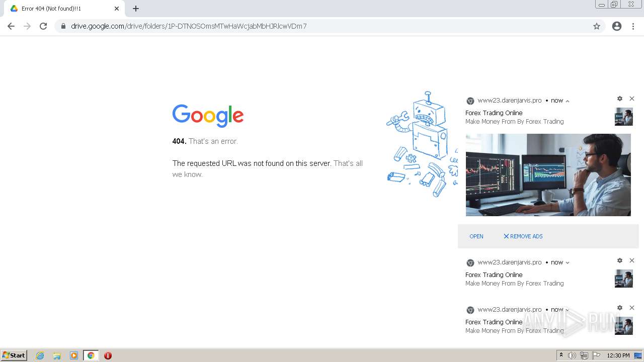Open the Action Center flag icon
This screenshot has width=644, height=362.
click(x=596, y=355)
